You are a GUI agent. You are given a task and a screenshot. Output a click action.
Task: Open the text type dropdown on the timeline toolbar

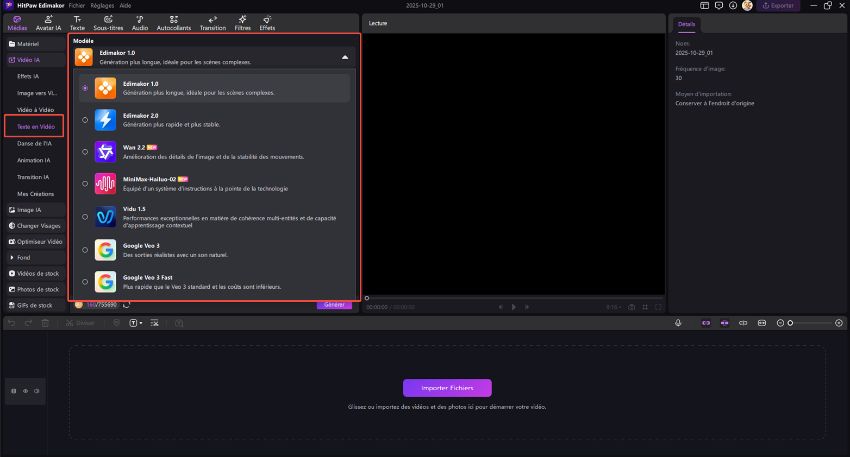pos(136,323)
